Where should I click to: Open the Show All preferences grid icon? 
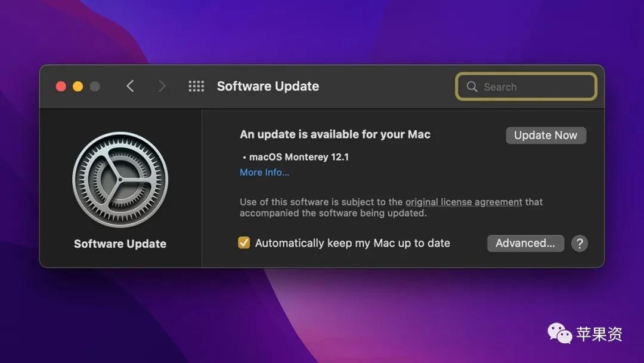[x=196, y=86]
